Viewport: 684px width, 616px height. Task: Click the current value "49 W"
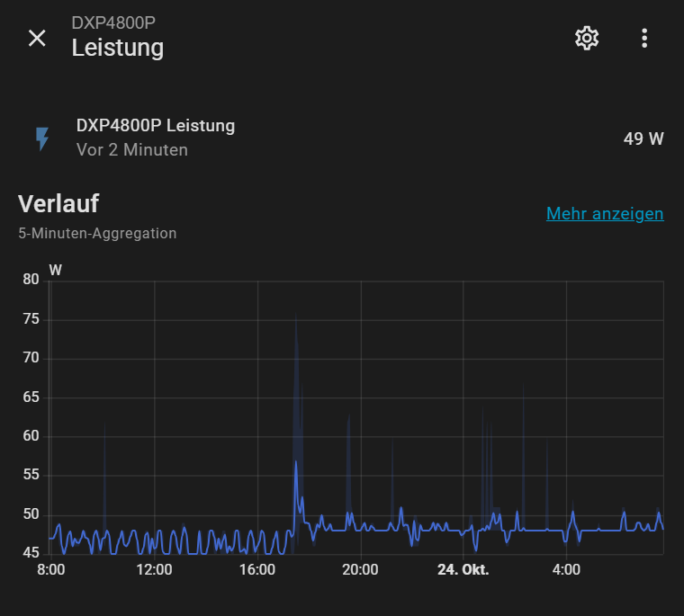(643, 138)
